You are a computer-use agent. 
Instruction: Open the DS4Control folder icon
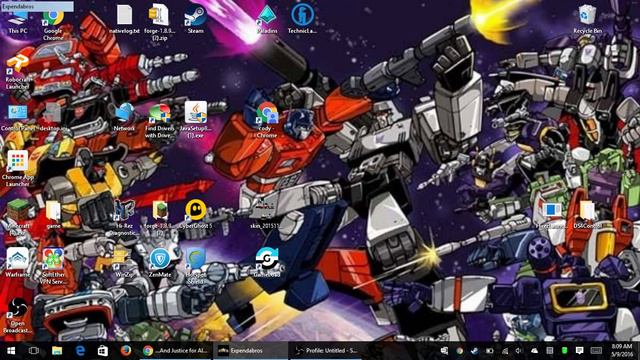click(587, 215)
